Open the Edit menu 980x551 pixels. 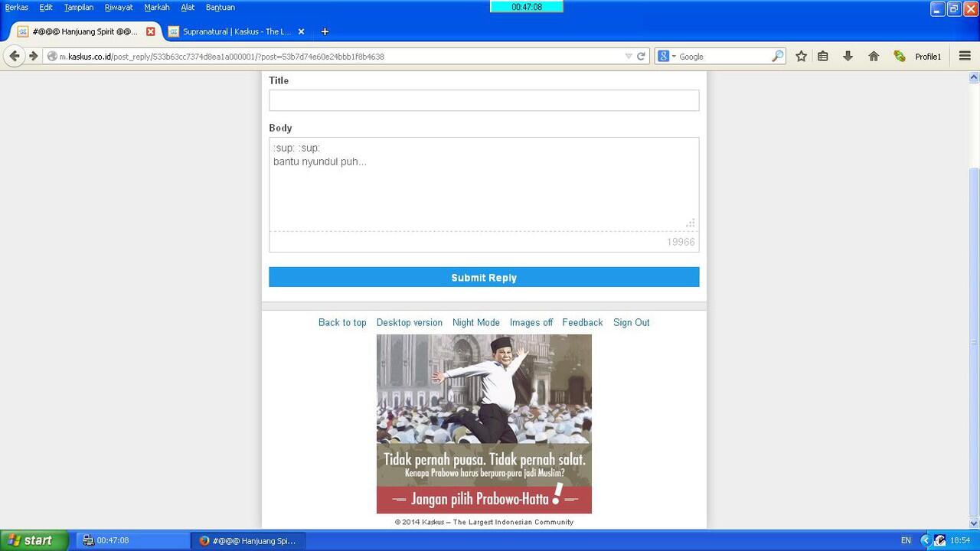tap(46, 7)
